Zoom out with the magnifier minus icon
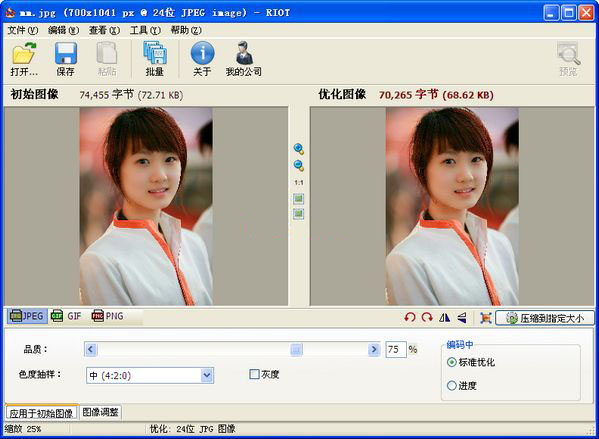This screenshot has height=439, width=599. [299, 166]
